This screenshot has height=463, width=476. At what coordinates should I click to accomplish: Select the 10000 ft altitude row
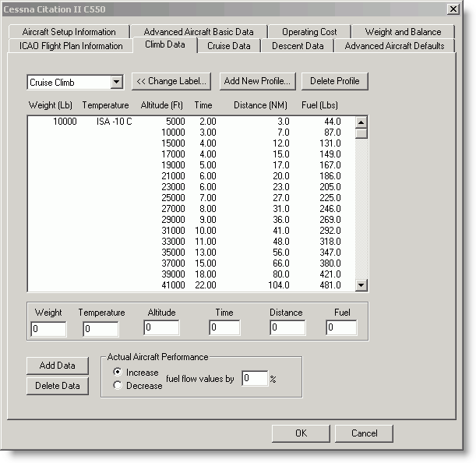click(x=191, y=133)
